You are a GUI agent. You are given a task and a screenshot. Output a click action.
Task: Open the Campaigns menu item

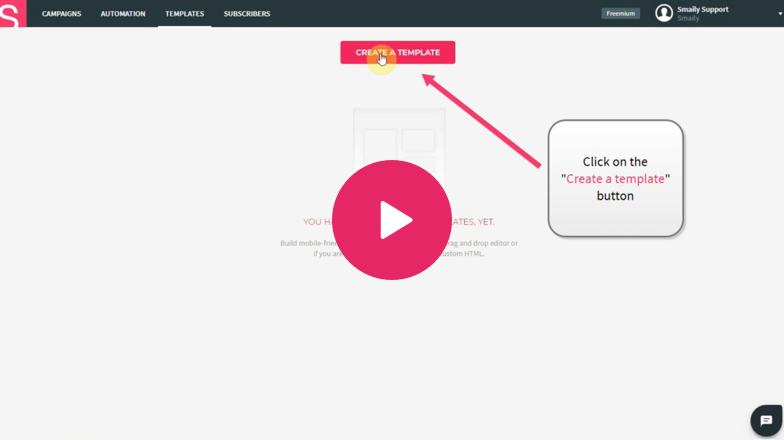pyautogui.click(x=62, y=14)
